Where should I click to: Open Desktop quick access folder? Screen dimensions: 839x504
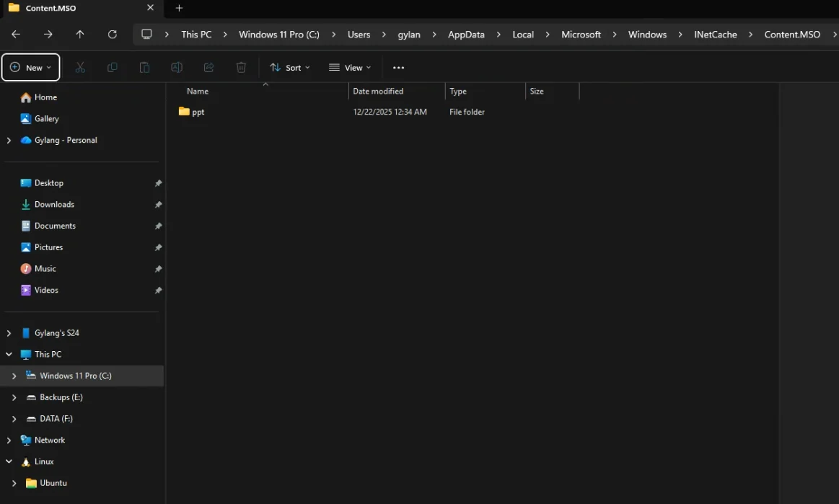42,183
